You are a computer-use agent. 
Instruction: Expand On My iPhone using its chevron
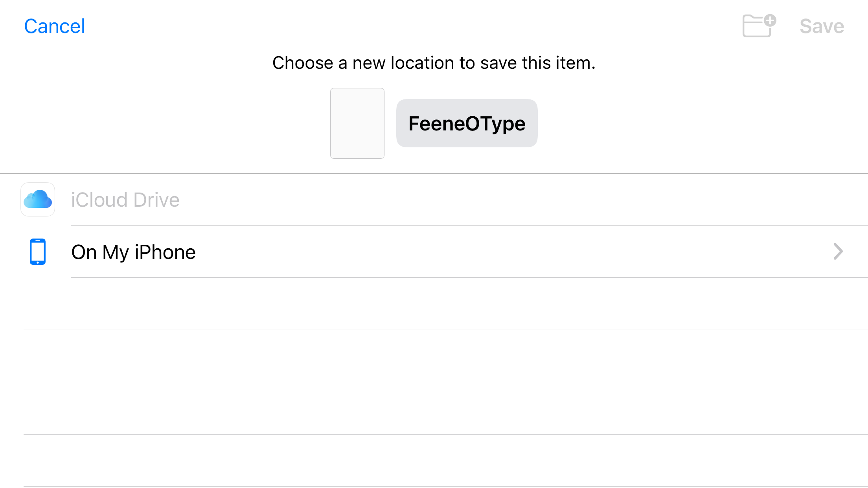point(838,251)
